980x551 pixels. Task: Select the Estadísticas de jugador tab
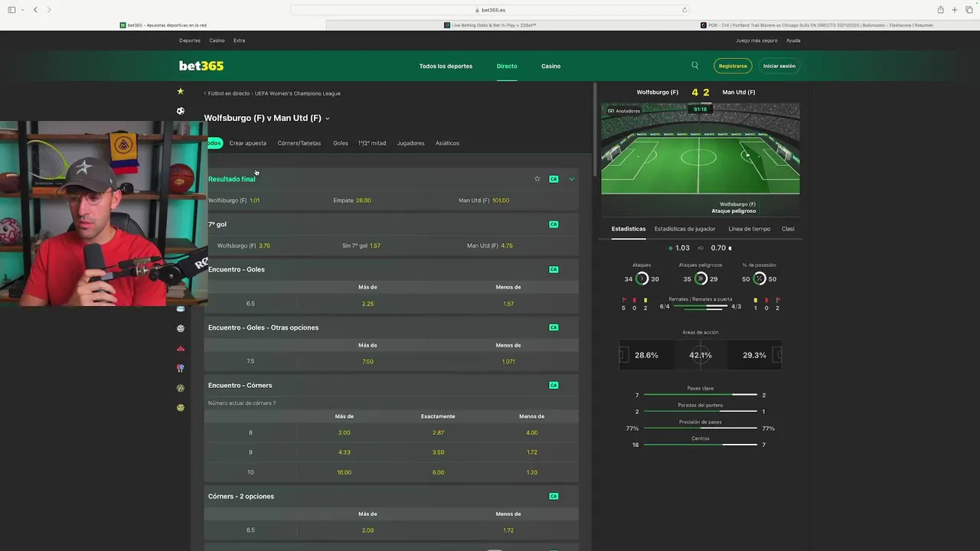(684, 229)
